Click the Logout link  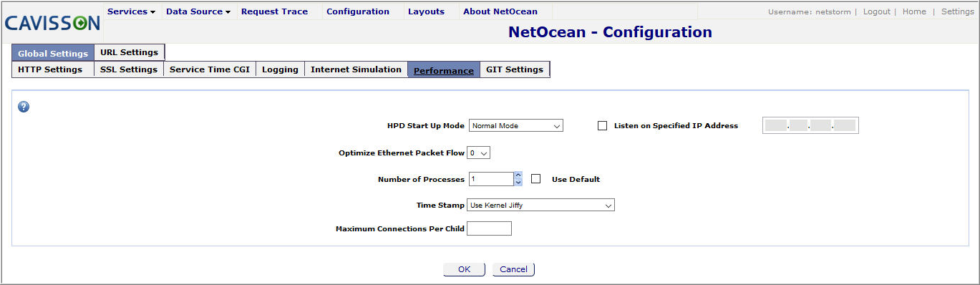[877, 11]
